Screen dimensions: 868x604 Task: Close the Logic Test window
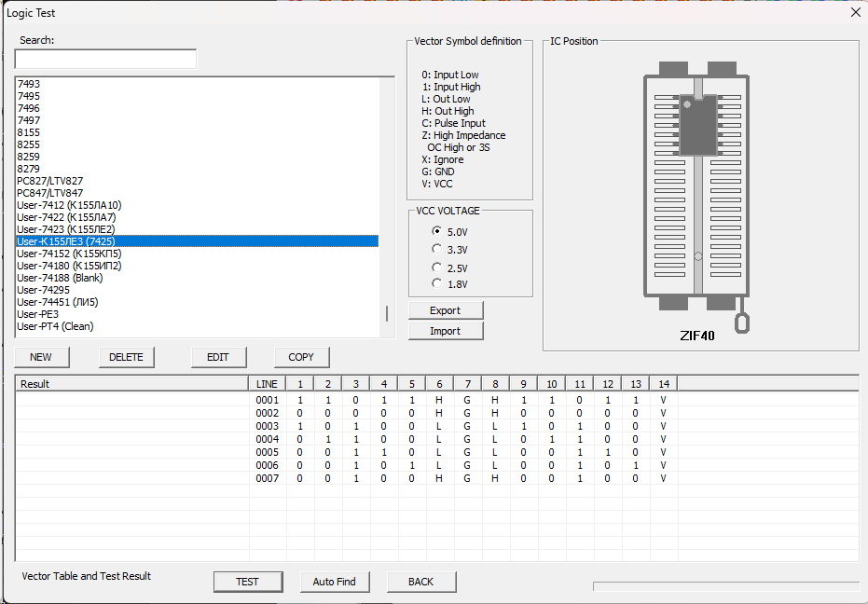855,12
